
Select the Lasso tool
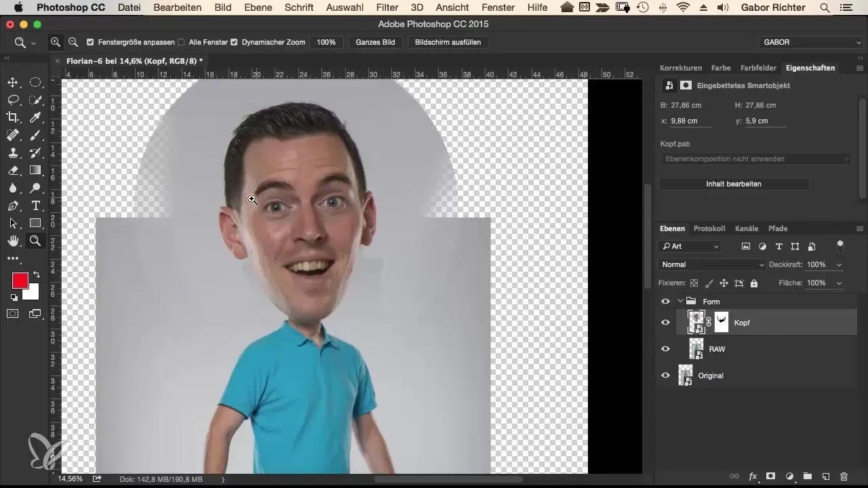pos(13,100)
